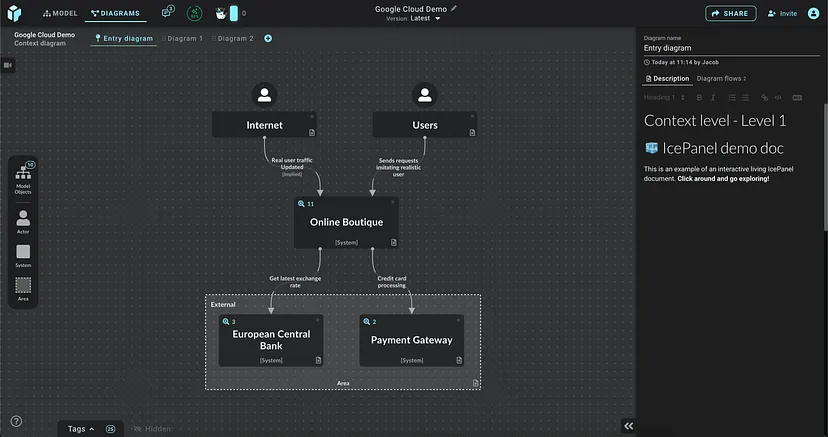Select the European Central Bank system box

(x=271, y=340)
